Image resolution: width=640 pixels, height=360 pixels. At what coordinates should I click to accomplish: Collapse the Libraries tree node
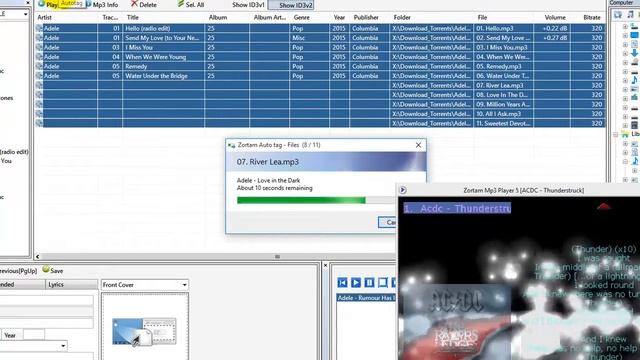point(616,134)
